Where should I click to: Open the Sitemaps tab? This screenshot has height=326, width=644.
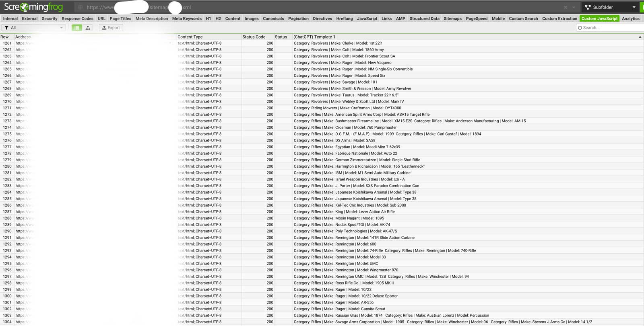click(452, 18)
